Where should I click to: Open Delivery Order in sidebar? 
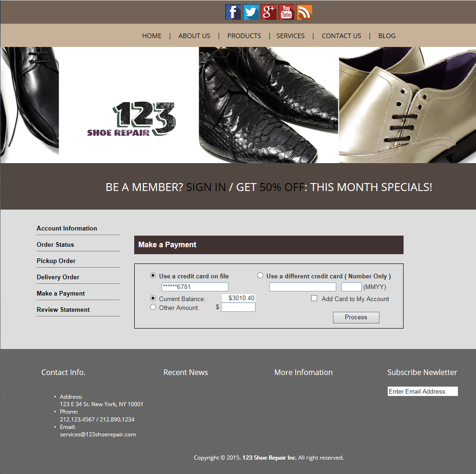tap(58, 277)
